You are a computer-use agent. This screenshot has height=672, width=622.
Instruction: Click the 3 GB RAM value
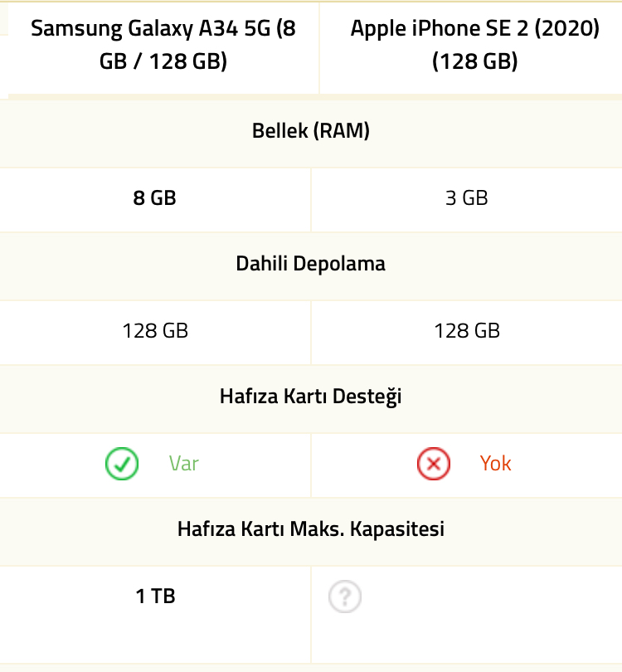466,198
